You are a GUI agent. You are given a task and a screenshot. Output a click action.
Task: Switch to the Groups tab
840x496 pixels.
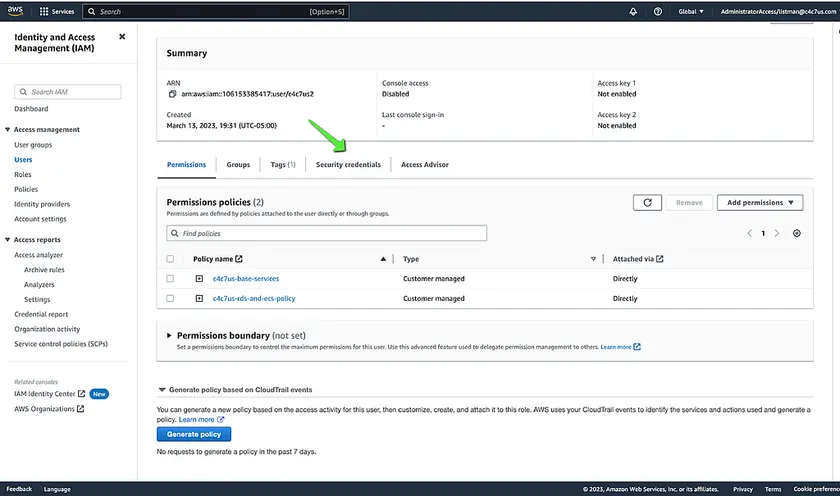click(x=238, y=164)
